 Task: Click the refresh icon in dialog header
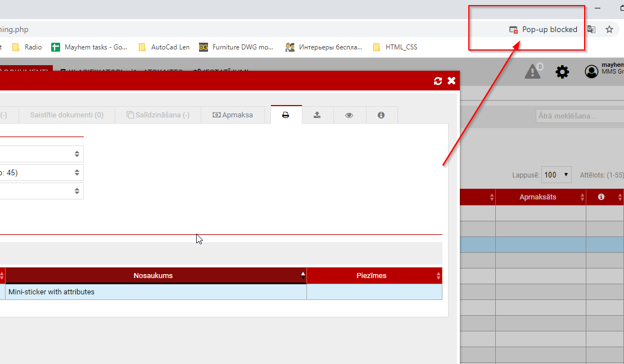[x=438, y=81]
